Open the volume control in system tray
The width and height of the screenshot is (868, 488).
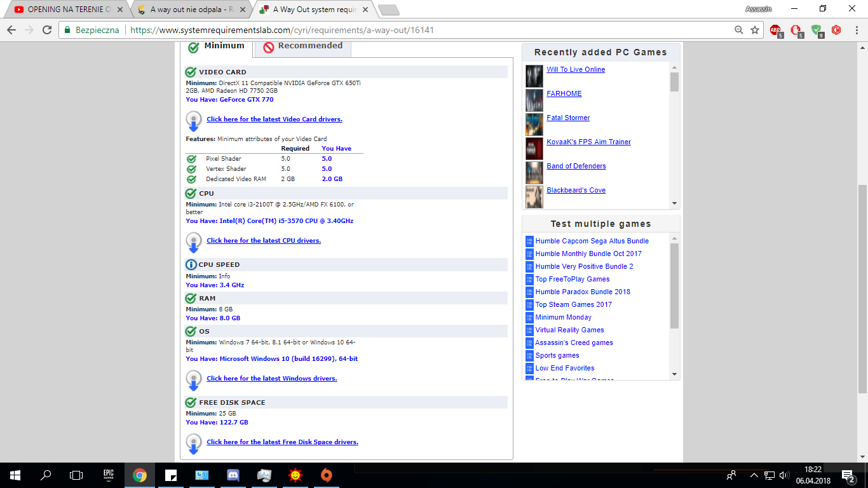pos(783,475)
